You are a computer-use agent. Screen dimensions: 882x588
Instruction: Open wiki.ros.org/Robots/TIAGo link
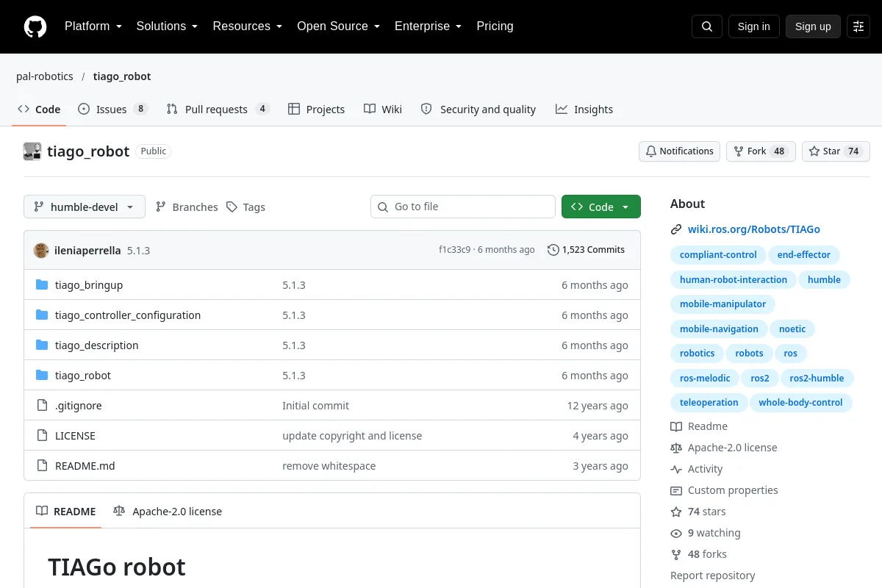[754, 229]
